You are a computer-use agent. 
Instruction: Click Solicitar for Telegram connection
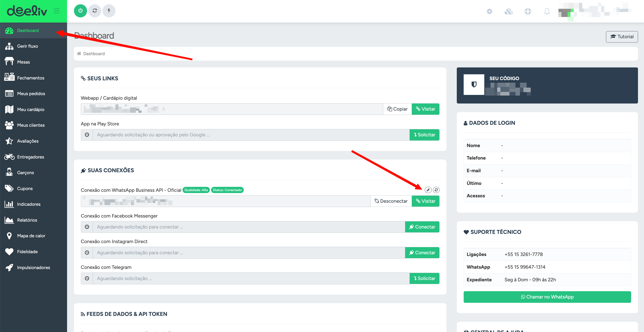424,278
